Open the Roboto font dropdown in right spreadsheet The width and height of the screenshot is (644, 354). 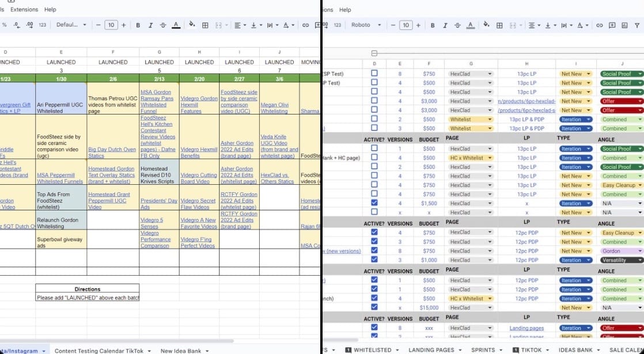[366, 25]
